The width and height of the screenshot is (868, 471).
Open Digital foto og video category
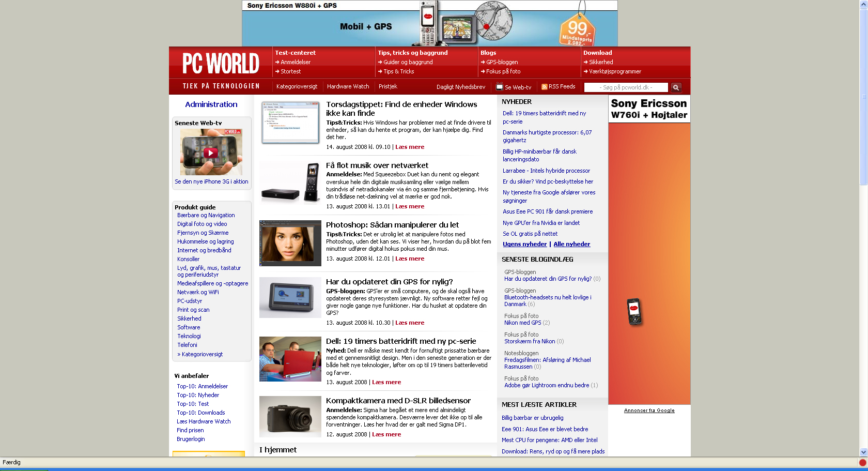coord(202,224)
